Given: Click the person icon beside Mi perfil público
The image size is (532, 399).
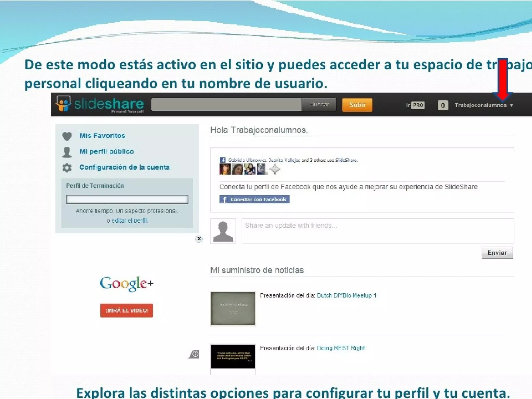Looking at the screenshot, I should (67, 152).
